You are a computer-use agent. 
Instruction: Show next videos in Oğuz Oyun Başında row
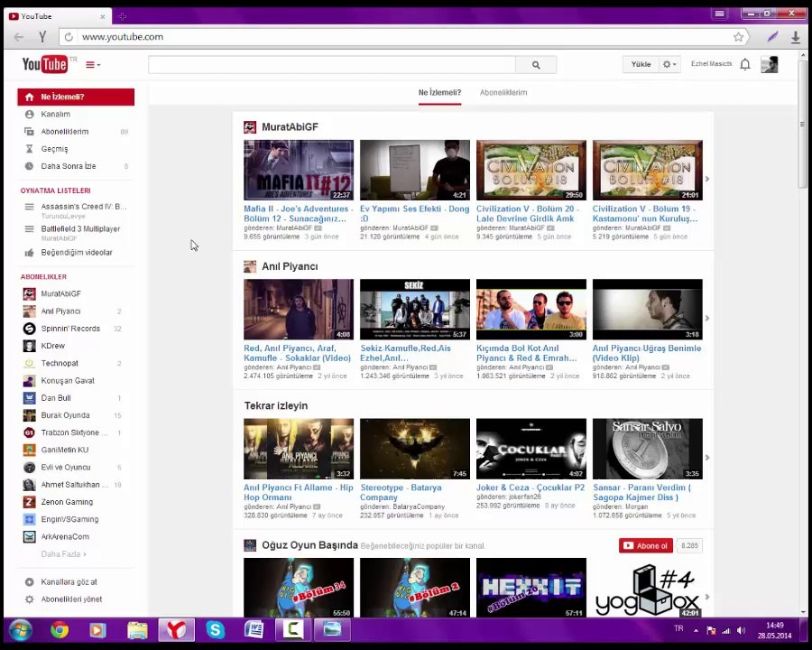point(707,597)
